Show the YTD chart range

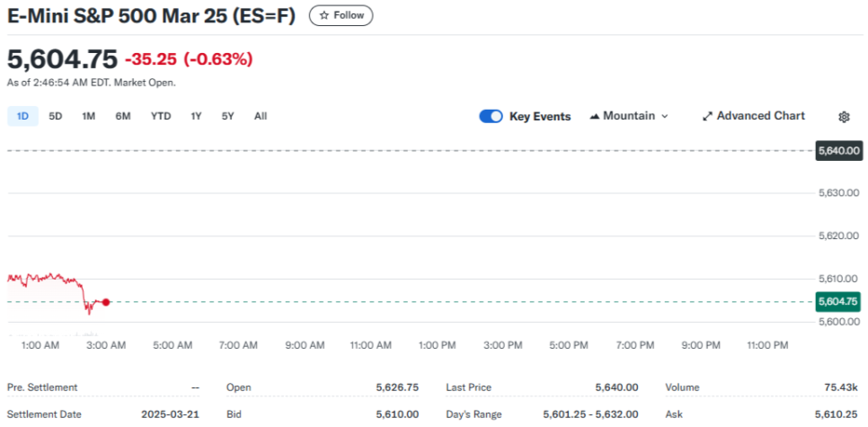pos(161,116)
